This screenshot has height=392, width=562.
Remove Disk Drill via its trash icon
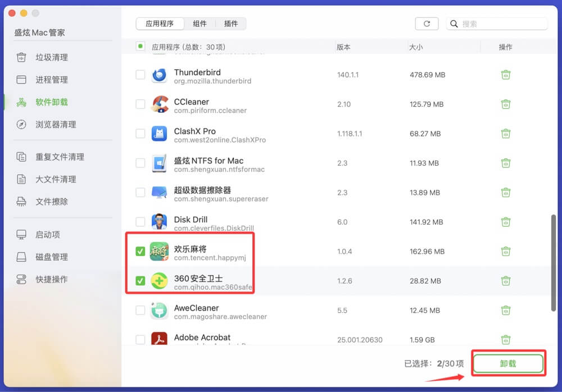click(506, 222)
